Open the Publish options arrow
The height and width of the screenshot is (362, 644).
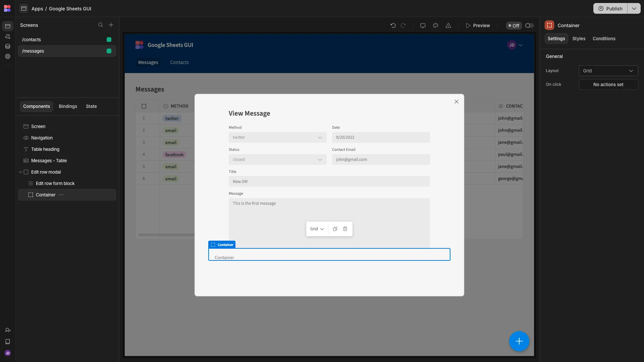click(634, 8)
